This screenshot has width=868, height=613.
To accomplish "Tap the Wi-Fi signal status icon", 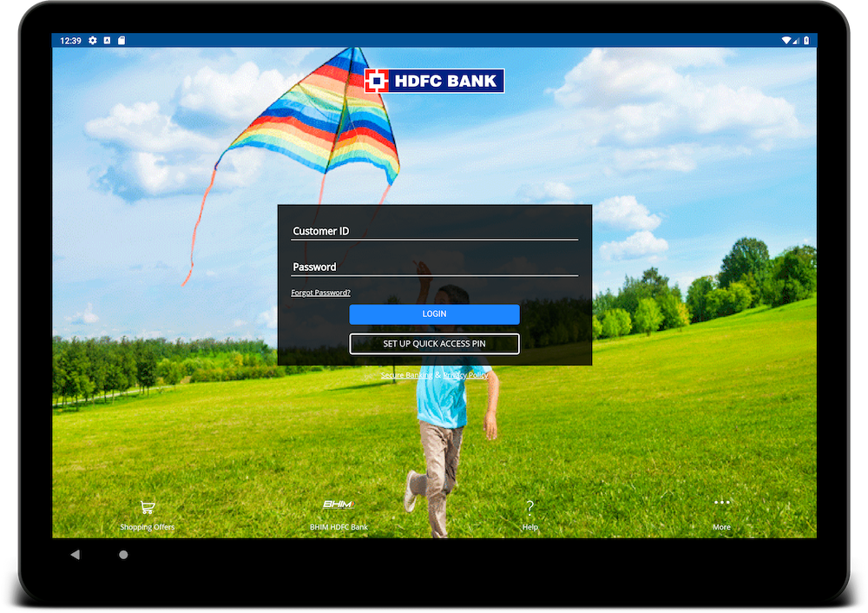I will click(x=786, y=40).
